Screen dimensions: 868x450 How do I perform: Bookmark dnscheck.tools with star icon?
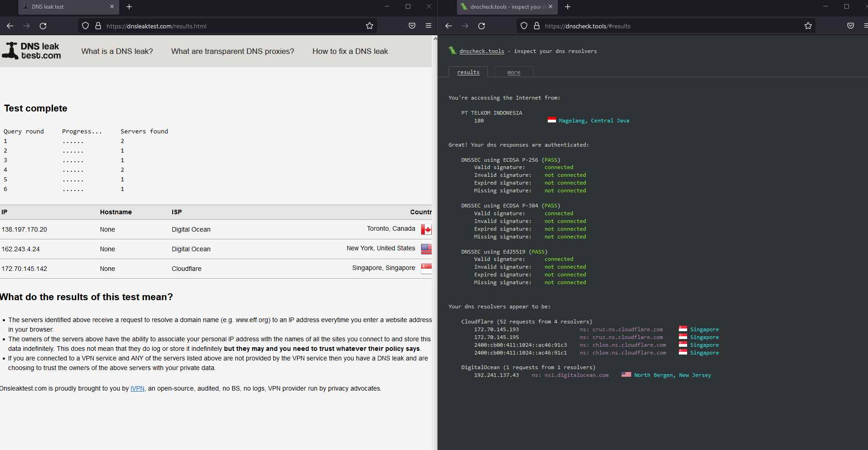point(808,26)
